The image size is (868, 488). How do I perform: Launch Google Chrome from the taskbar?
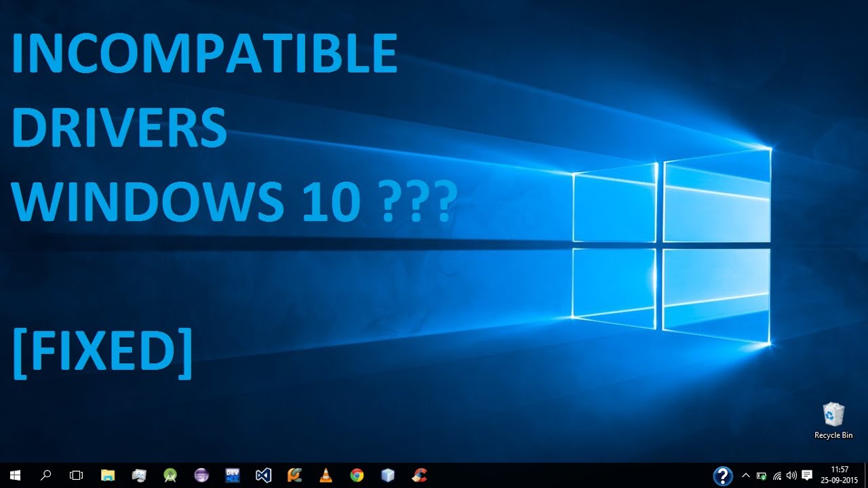coord(357,475)
